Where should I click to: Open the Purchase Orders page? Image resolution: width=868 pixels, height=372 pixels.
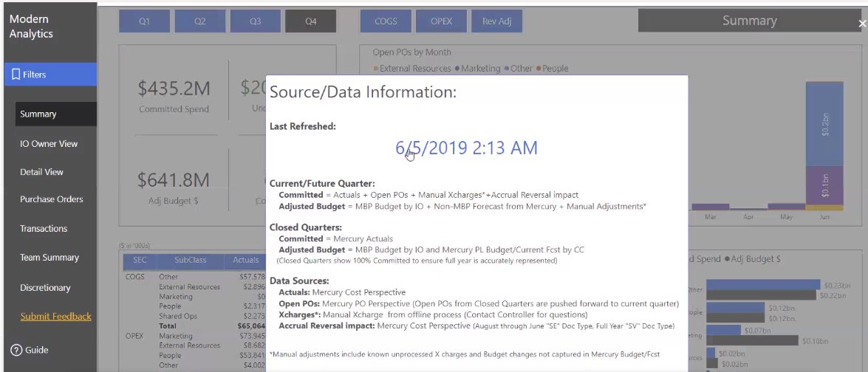(52, 199)
